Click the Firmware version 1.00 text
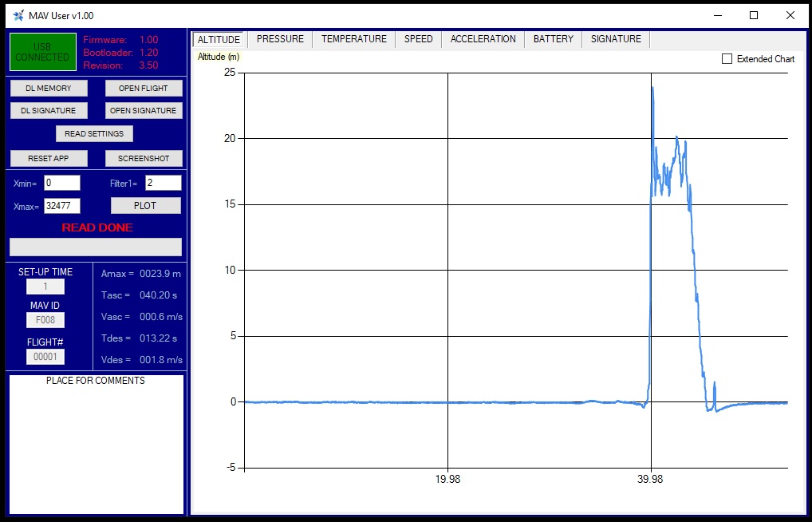Image resolution: width=812 pixels, height=522 pixels. (x=148, y=40)
